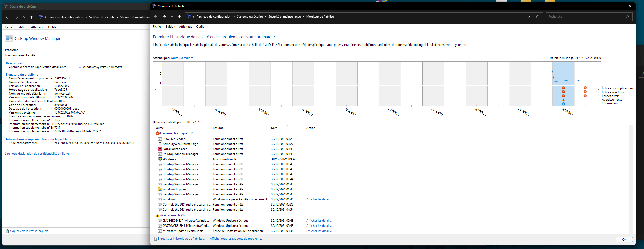Screen dimensions: 644x249
Task: Go up one level in Détails du problème window
Action: (x=32, y=17)
